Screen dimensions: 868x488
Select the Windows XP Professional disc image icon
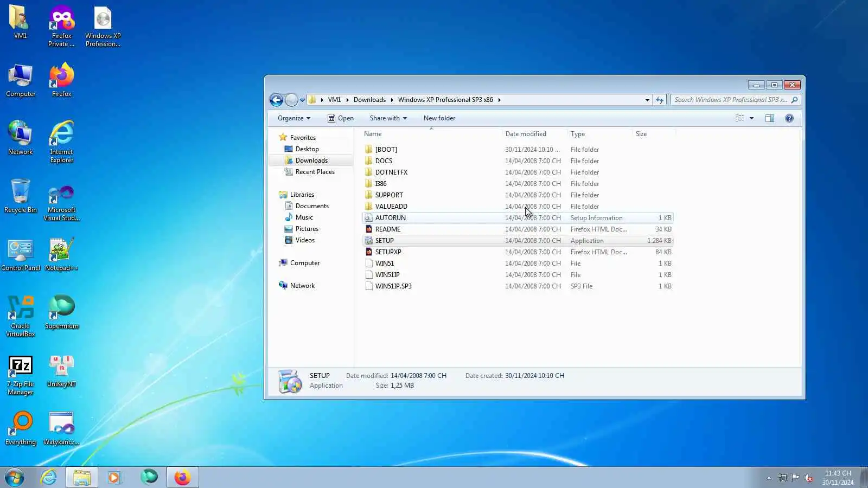pos(103,26)
